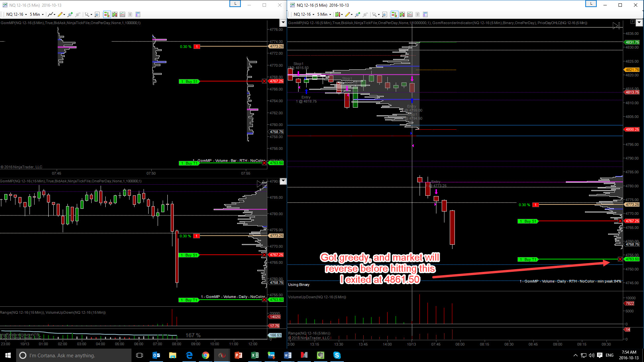Expand the bottom-left panel price axis dropdown arrow
The image size is (644, 362).
pyautogui.click(x=283, y=181)
